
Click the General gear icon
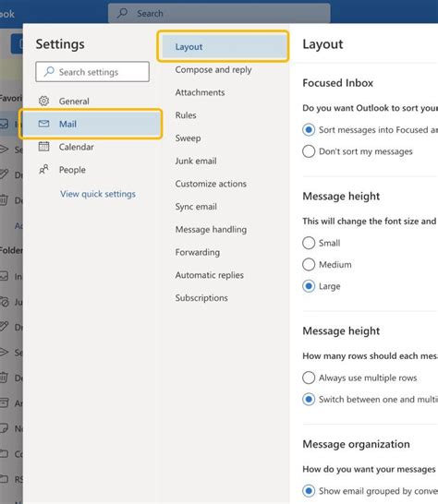point(43,101)
